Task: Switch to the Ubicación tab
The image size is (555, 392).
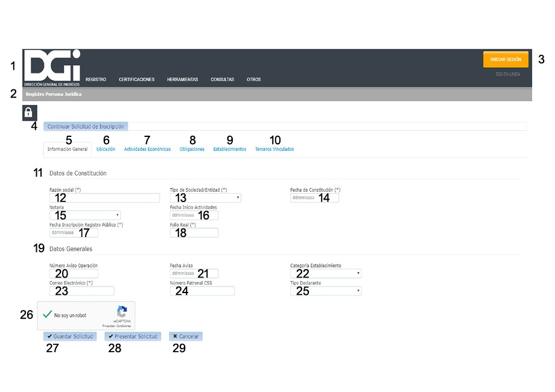Action: 106,149
